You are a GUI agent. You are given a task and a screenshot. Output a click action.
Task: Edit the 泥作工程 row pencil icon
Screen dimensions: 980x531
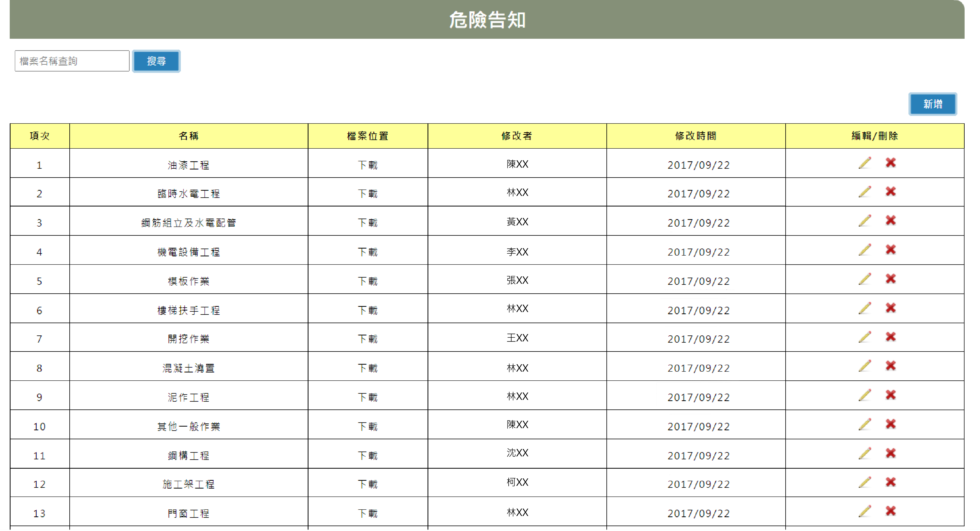click(x=864, y=395)
